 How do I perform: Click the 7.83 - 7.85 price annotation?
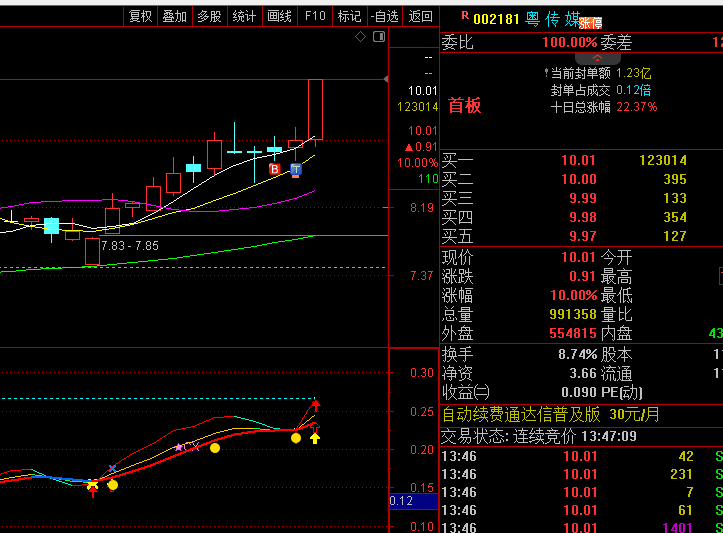(x=130, y=246)
